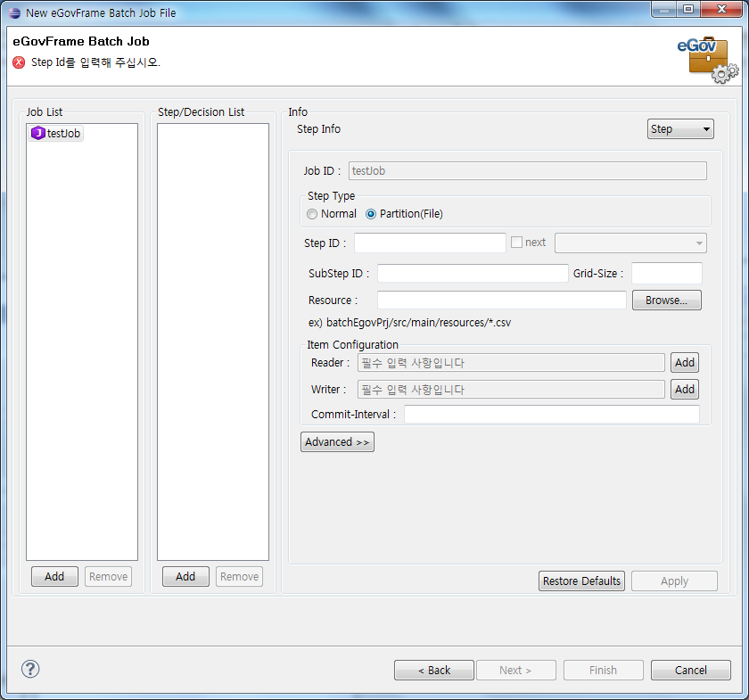Open the next step combo box

point(630,243)
